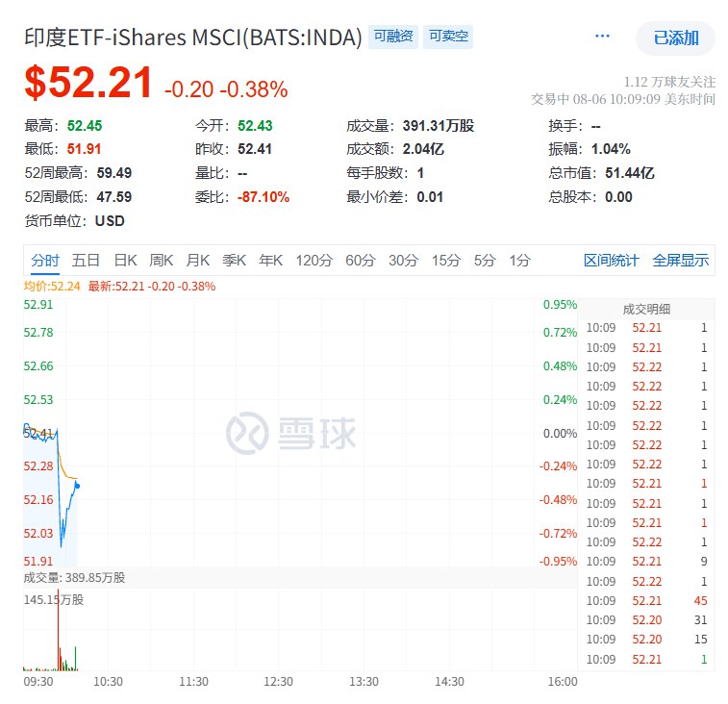Select the 1分 interval tab
This screenshot has height=704, width=728.
tap(519, 260)
